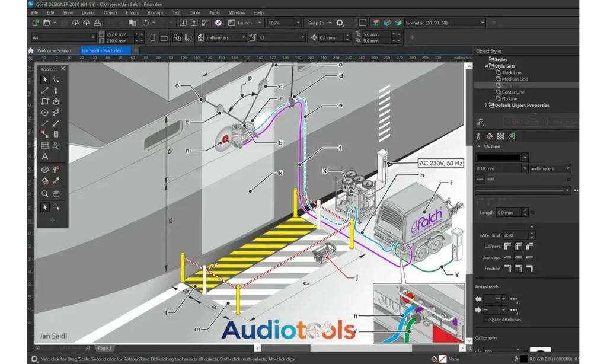Select the Ellipse tool

44,112
